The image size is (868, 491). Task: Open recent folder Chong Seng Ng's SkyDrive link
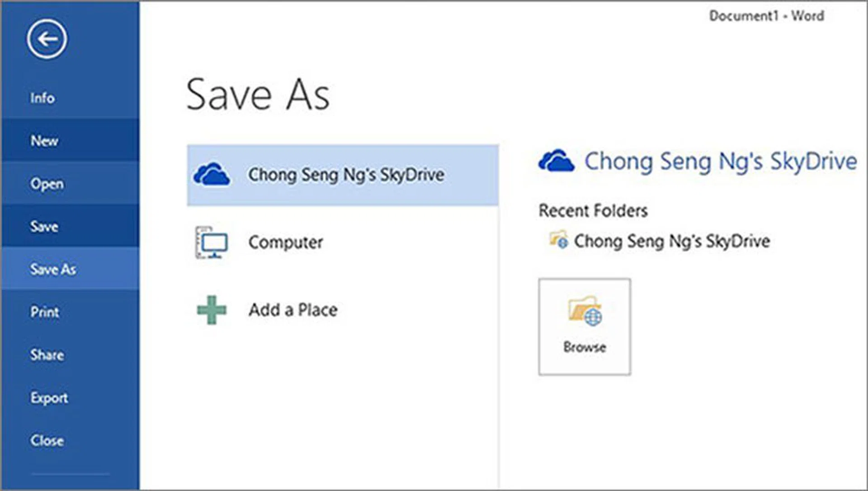pos(672,241)
